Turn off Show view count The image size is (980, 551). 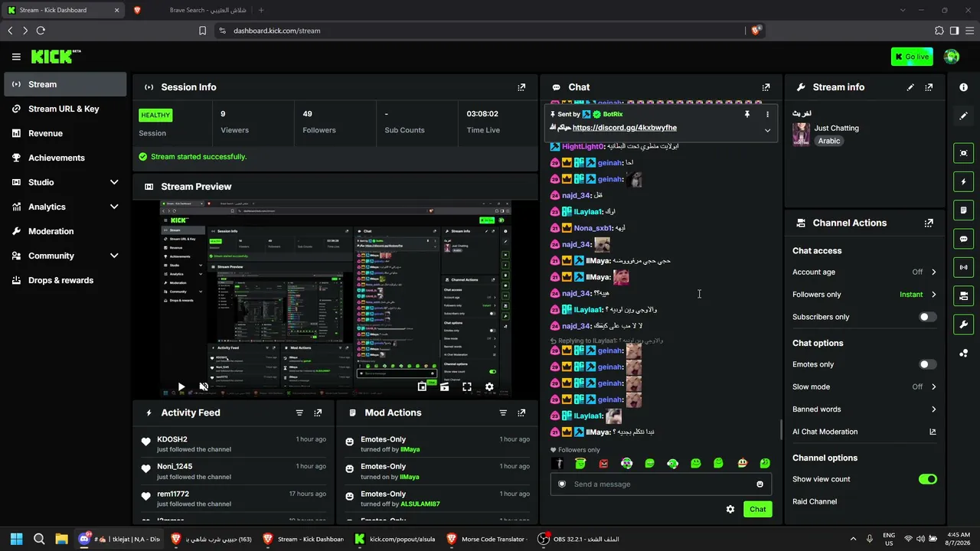[x=927, y=479]
